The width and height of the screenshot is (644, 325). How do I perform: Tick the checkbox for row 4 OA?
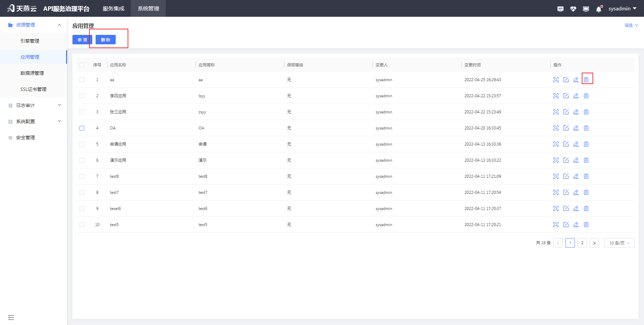[x=82, y=128]
